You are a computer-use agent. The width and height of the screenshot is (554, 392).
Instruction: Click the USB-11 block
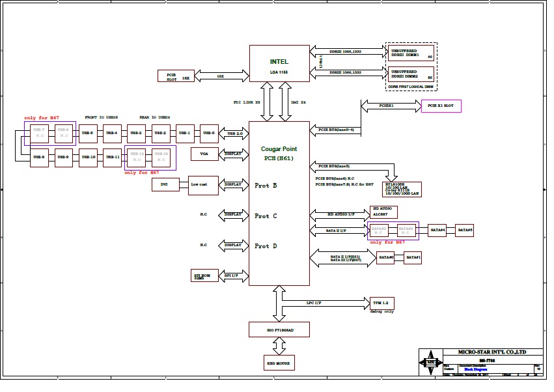pos(112,158)
